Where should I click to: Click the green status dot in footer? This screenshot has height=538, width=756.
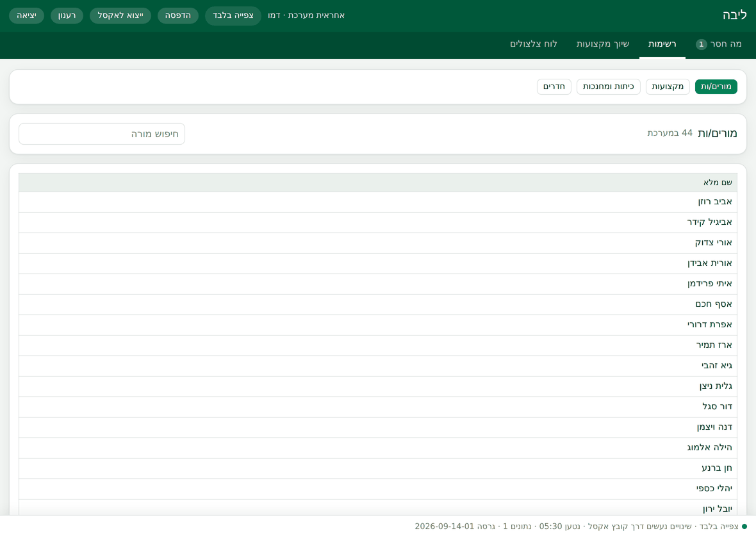744,526
